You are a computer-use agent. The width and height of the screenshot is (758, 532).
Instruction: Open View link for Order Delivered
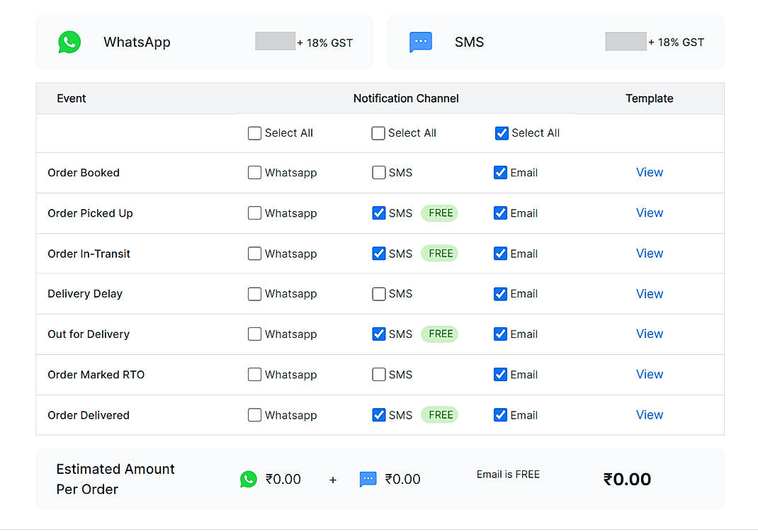tap(649, 415)
